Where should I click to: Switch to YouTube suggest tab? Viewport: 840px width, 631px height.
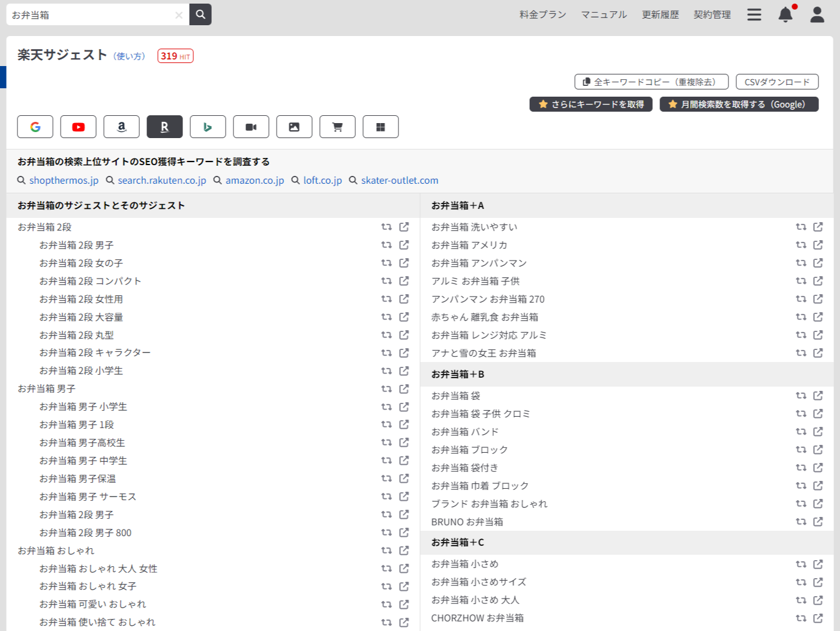point(79,127)
